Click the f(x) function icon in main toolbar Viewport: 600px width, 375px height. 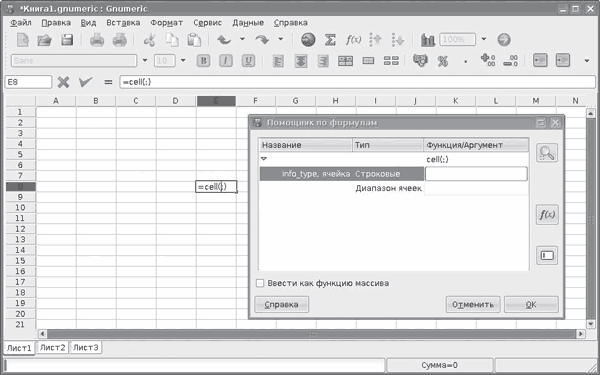353,39
